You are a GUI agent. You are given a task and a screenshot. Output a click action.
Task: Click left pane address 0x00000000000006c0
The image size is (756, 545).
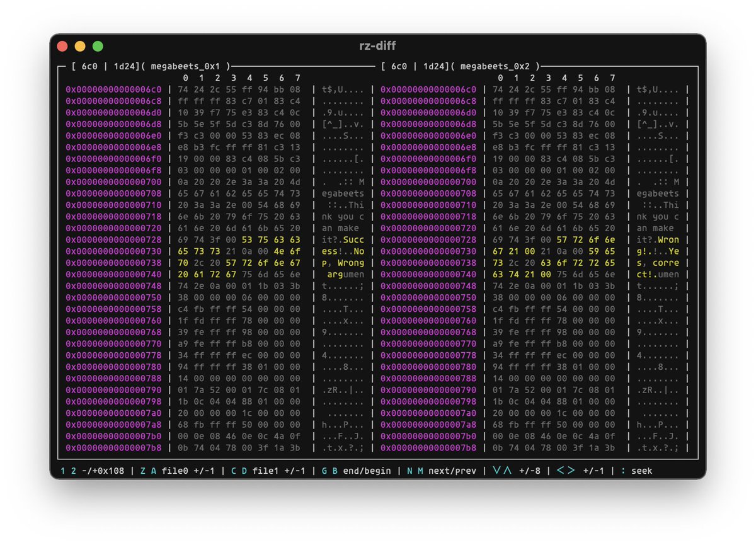tap(113, 89)
